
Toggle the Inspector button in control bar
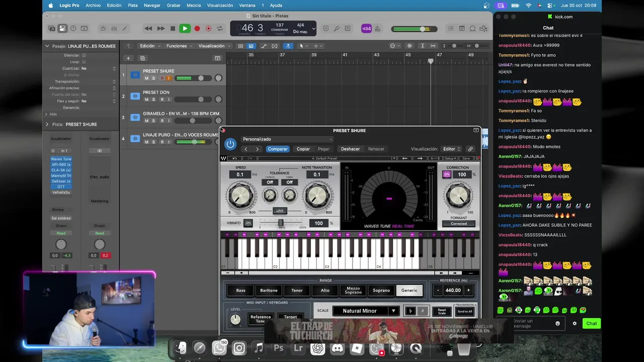point(62,29)
